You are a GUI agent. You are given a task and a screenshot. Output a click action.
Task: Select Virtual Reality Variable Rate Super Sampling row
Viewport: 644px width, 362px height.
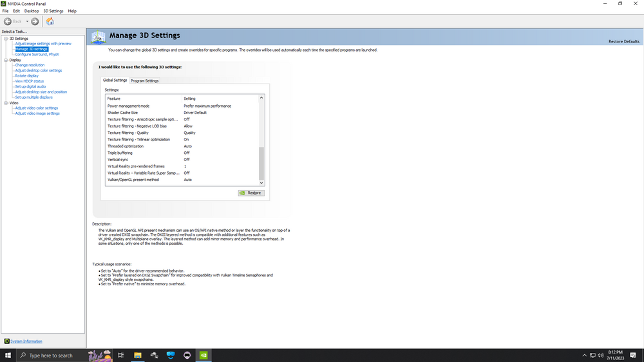182,173
